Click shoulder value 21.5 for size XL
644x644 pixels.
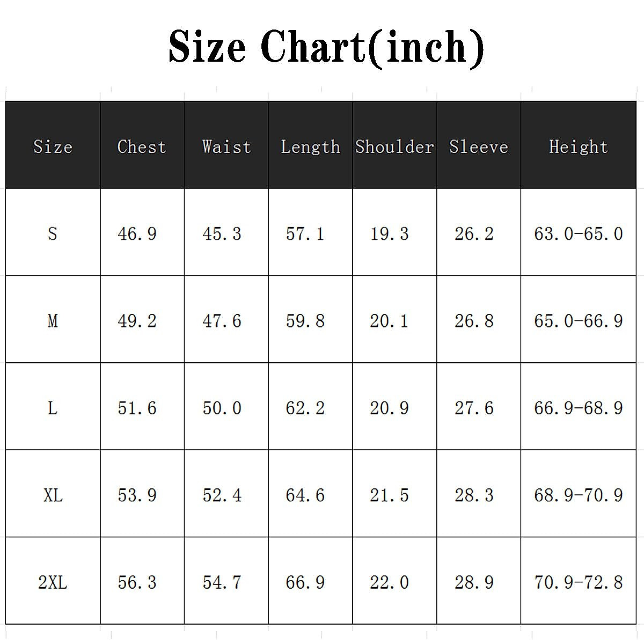[x=389, y=495]
